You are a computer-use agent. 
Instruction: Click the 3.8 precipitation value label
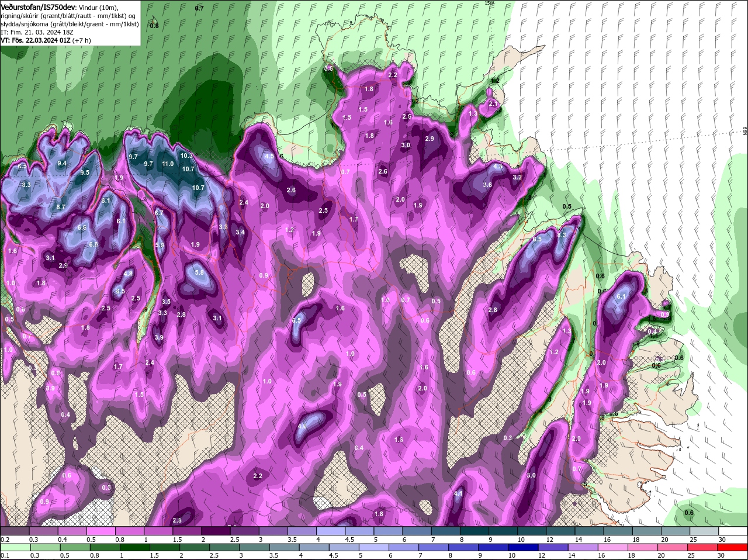223,227
